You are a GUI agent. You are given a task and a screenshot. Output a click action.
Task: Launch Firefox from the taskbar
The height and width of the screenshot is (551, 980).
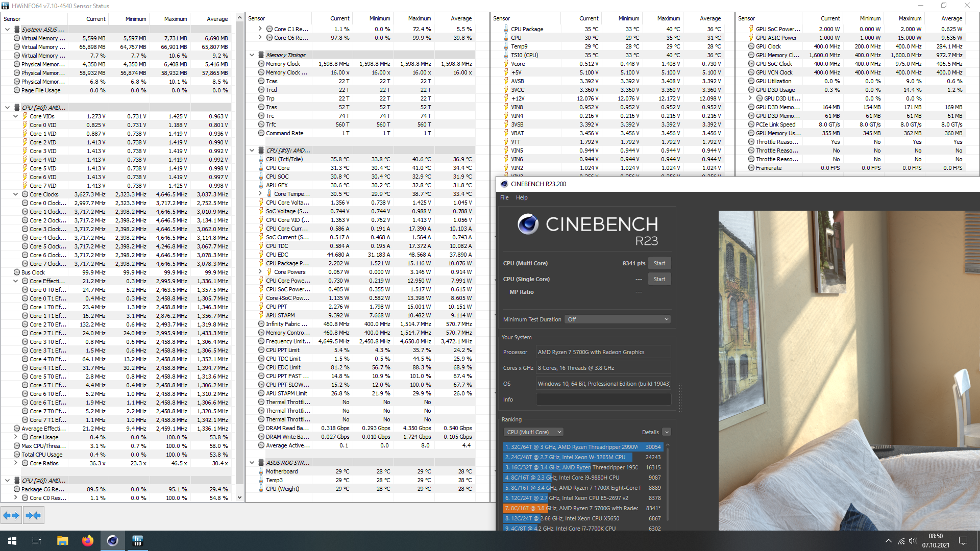(x=88, y=541)
